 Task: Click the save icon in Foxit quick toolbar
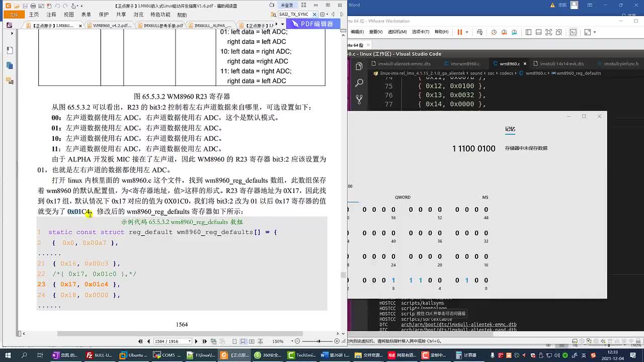pos(26,6)
